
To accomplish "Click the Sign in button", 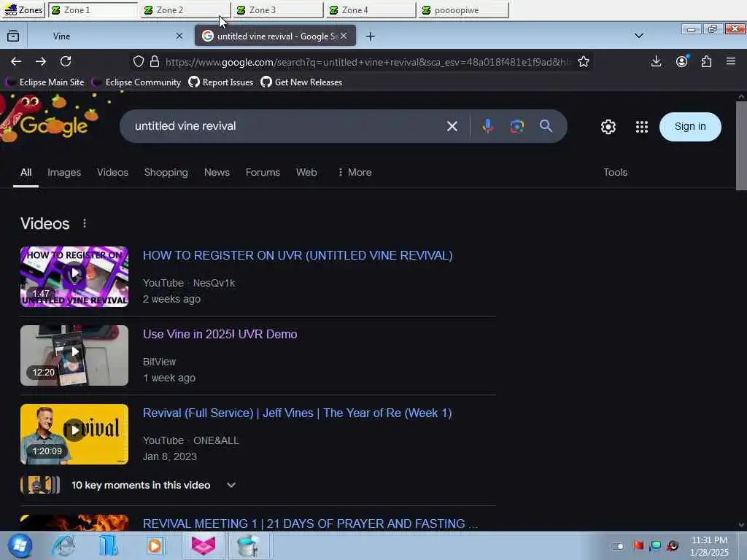I will 690,127.
